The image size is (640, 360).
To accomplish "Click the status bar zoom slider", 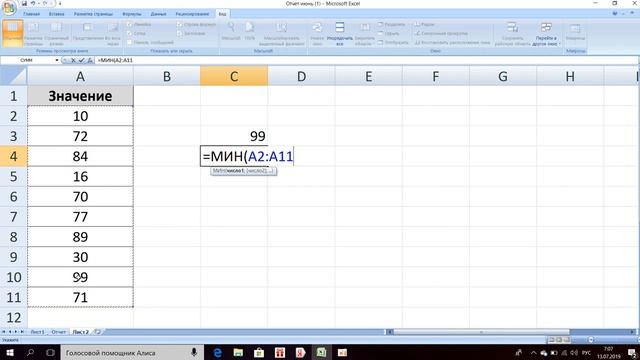I will 591,340.
